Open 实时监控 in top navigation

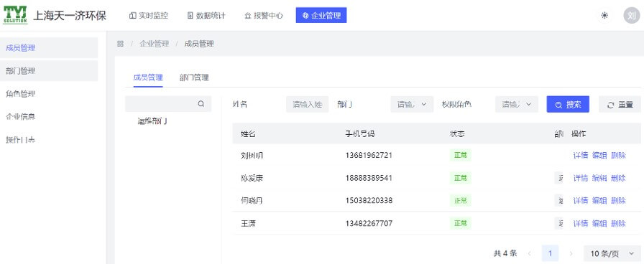coord(148,16)
